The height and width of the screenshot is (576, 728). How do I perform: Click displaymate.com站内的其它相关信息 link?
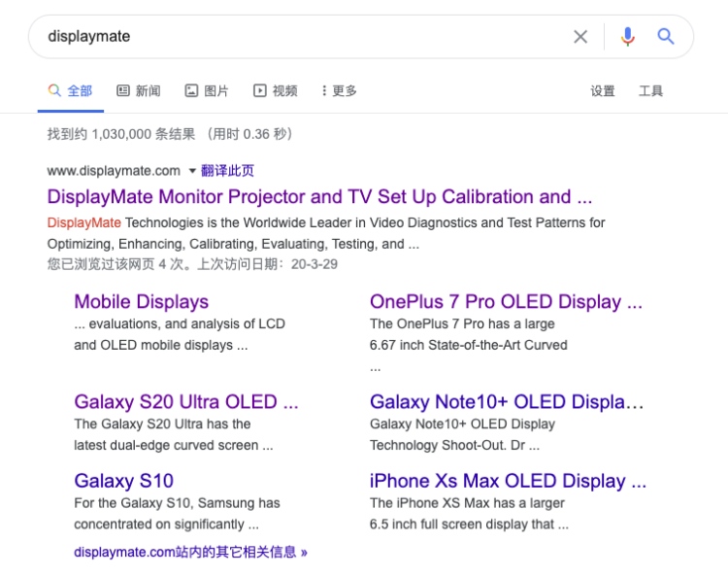click(x=190, y=552)
